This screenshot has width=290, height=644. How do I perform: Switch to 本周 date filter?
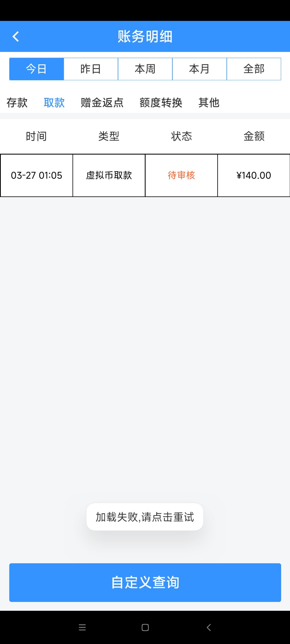[145, 69]
